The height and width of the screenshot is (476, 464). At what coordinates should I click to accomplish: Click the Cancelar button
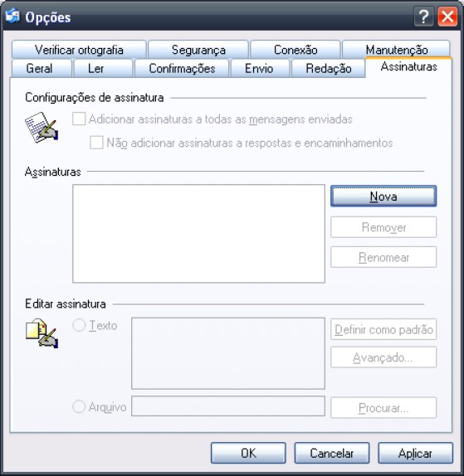point(332,453)
